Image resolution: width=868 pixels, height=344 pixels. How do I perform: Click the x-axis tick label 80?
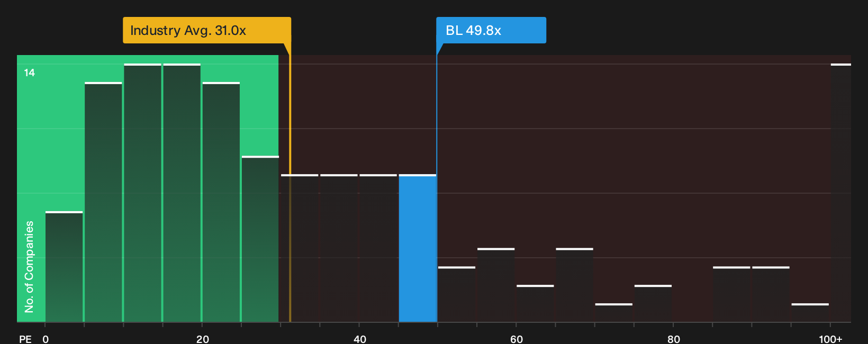point(674,339)
